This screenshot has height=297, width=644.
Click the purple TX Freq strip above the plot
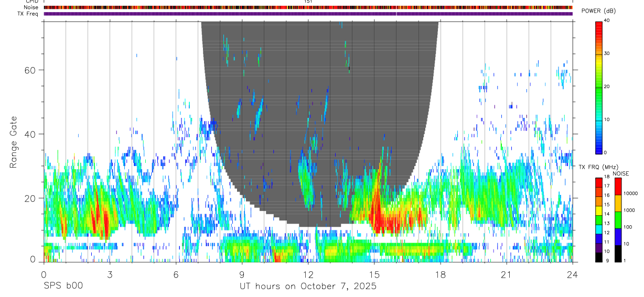click(308, 14)
